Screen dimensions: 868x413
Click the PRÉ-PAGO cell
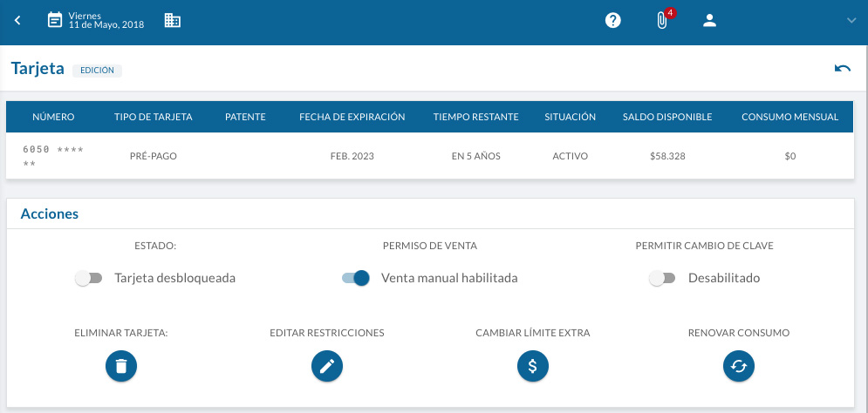click(x=154, y=157)
